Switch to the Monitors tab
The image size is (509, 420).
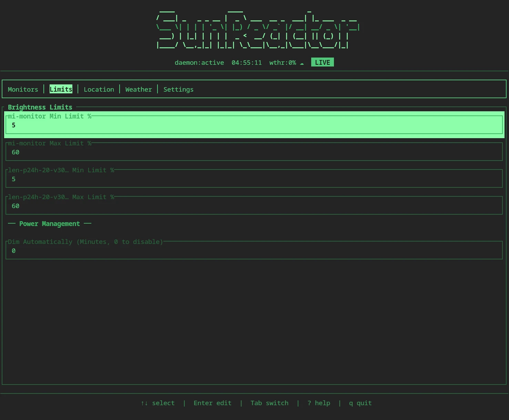pos(23,89)
